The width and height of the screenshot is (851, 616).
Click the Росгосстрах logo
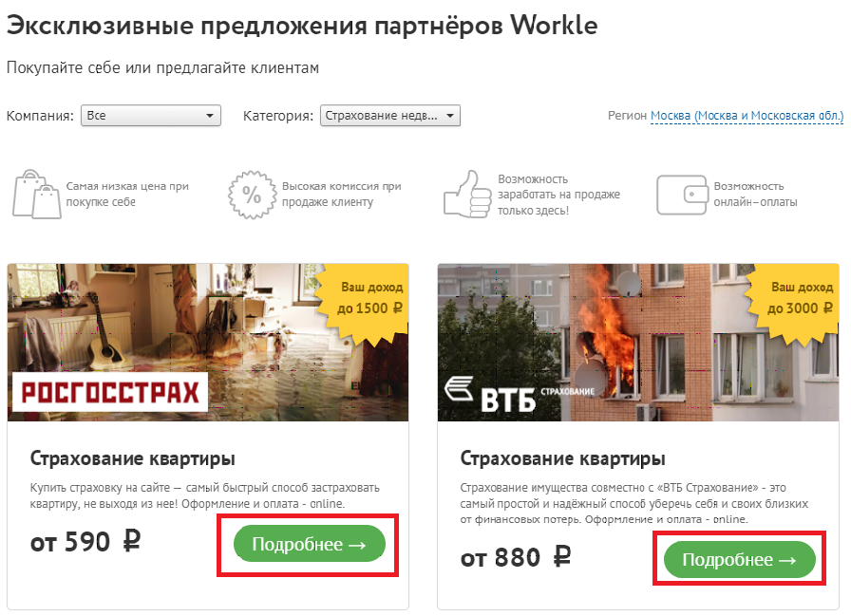coord(110,392)
